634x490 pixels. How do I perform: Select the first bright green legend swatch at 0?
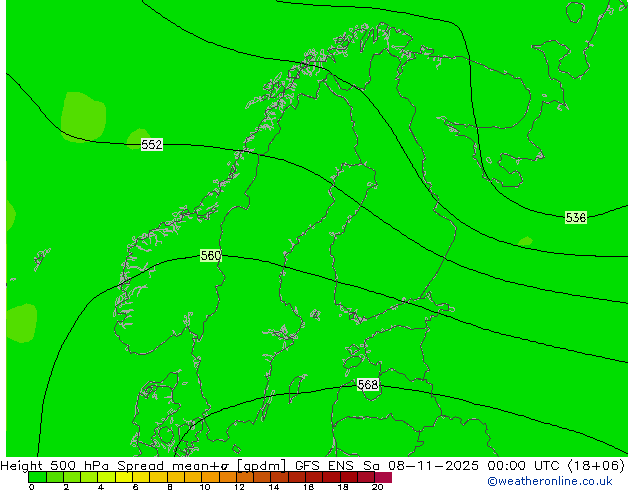click(x=38, y=477)
